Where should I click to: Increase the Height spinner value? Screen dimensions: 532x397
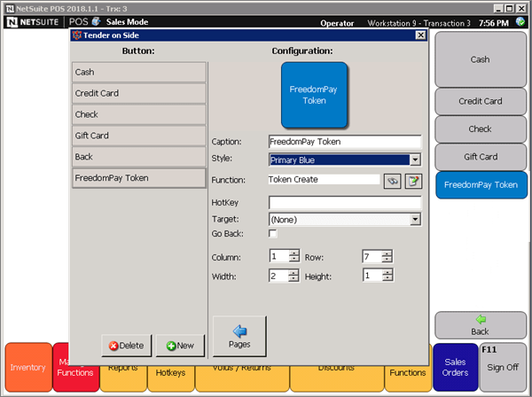[x=387, y=272]
